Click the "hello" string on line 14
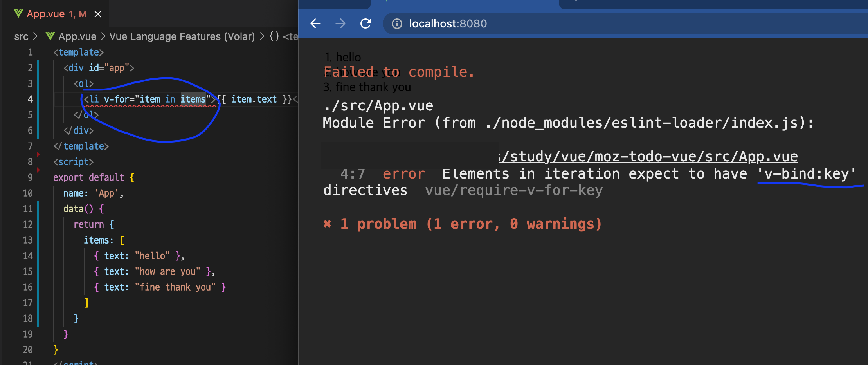 [x=152, y=256]
